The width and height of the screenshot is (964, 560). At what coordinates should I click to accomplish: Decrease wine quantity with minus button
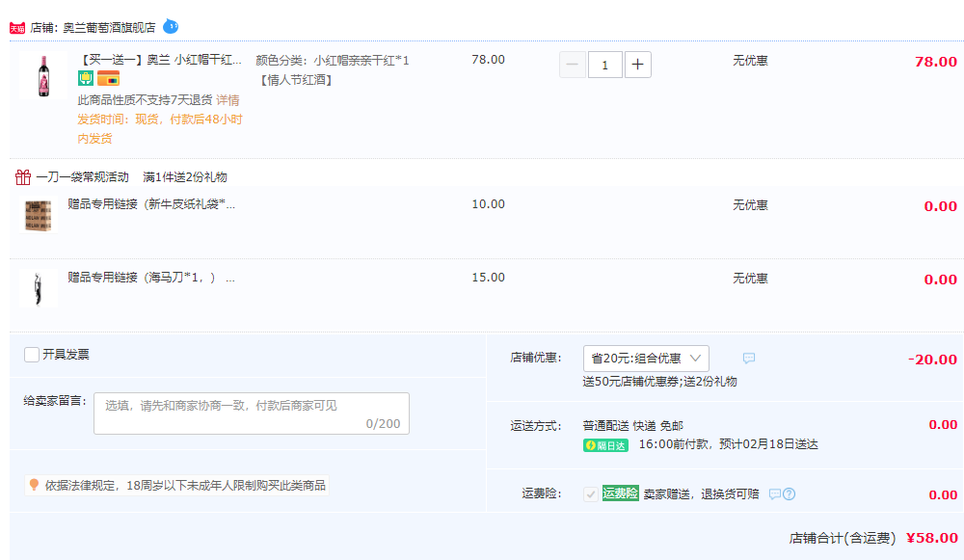(x=573, y=65)
